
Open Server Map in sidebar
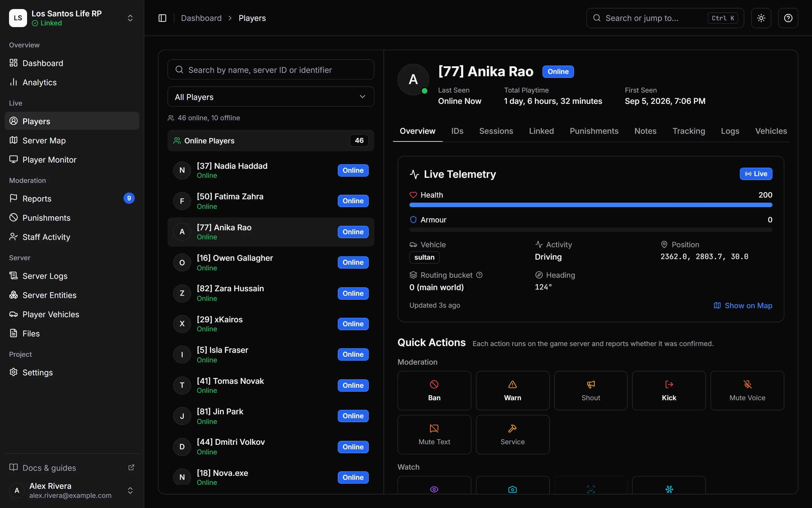click(x=72, y=141)
